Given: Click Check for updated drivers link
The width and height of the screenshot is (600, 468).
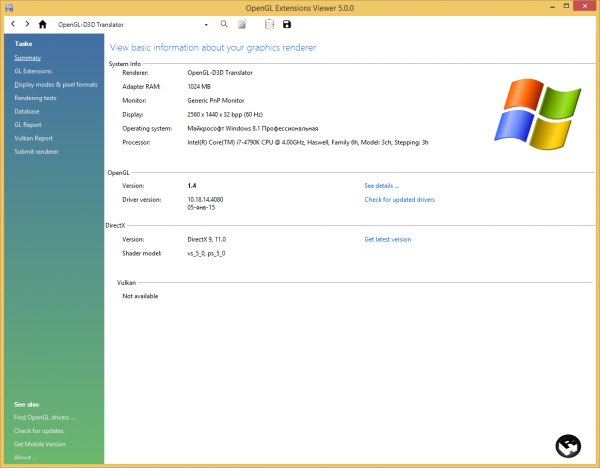Looking at the screenshot, I should click(399, 199).
